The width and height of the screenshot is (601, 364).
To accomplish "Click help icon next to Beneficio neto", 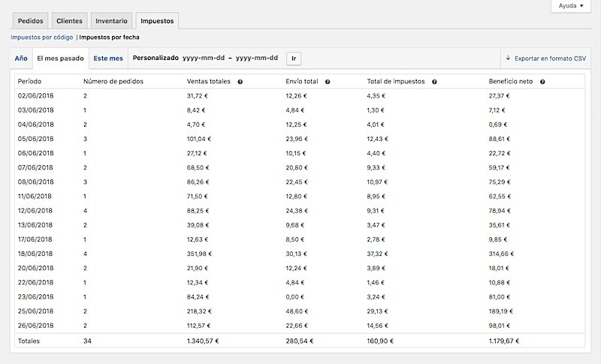I will click(542, 82).
